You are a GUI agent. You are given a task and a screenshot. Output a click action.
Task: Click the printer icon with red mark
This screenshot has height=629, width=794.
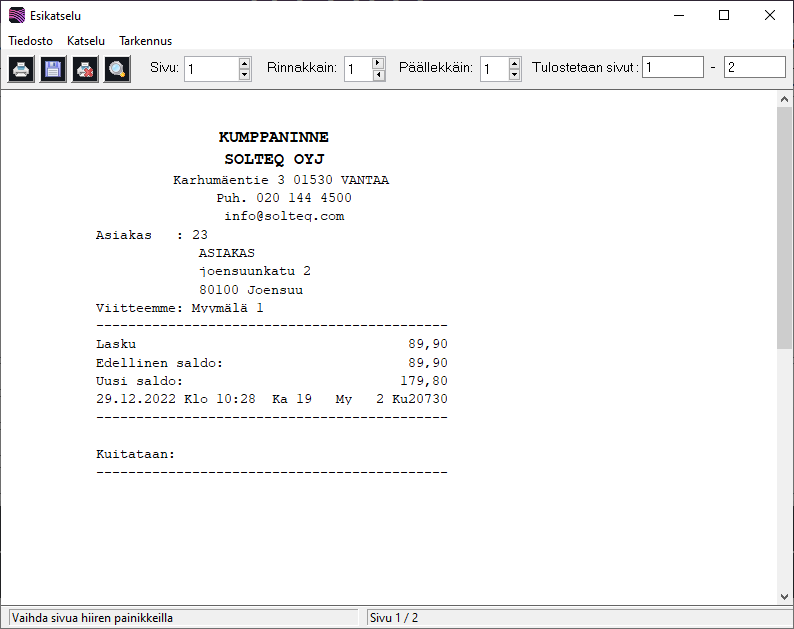click(x=85, y=69)
